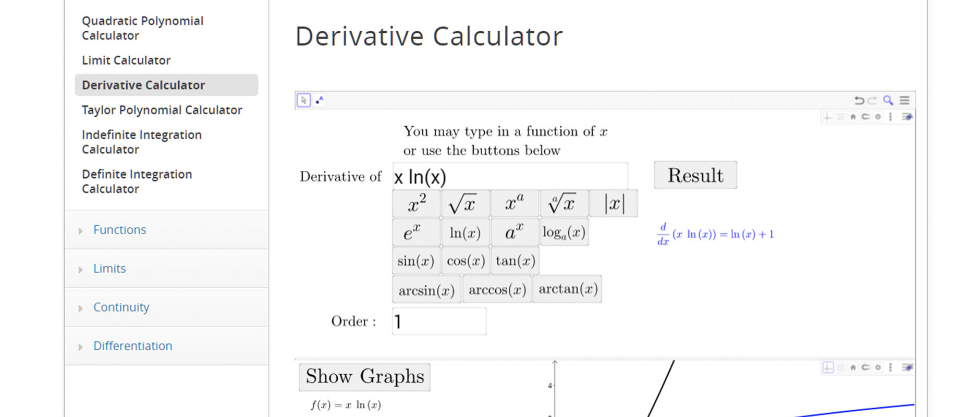Toggle grid in the style bar above the Result button
Viewport: 980px width, 417px height.
840,117
